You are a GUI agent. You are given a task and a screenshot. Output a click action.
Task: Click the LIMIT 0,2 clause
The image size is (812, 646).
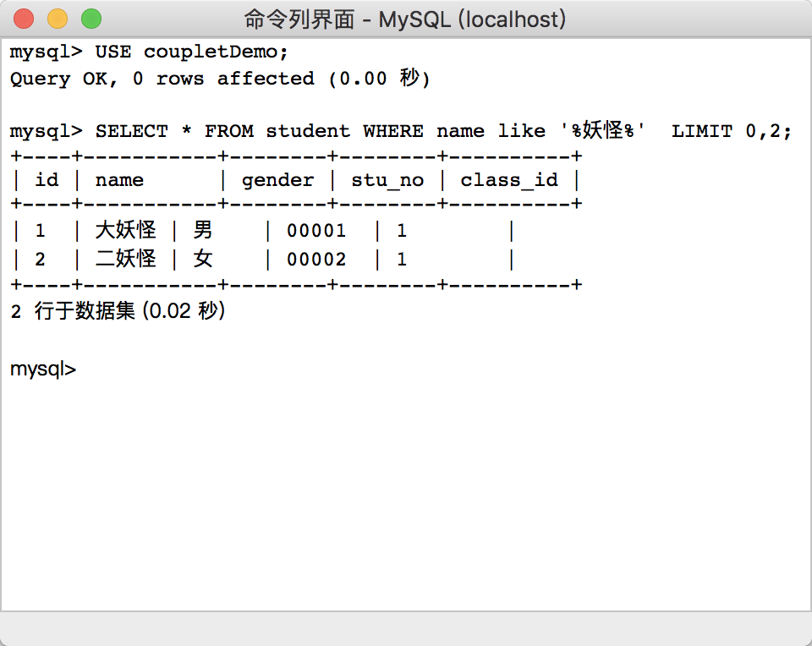731,131
